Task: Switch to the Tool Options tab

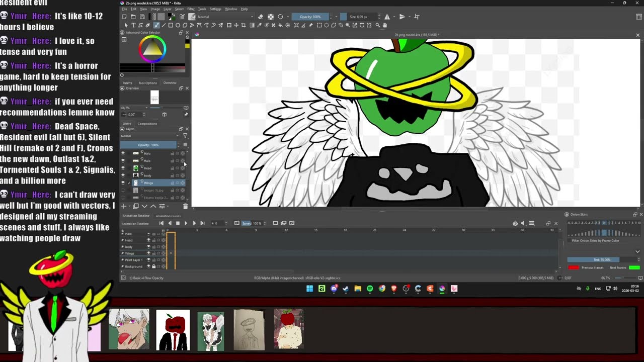Action: click(148, 83)
